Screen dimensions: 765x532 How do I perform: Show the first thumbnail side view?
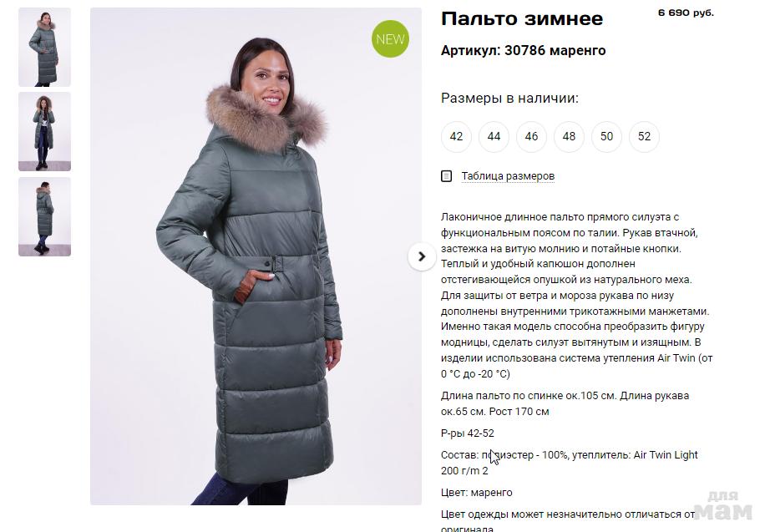44,48
